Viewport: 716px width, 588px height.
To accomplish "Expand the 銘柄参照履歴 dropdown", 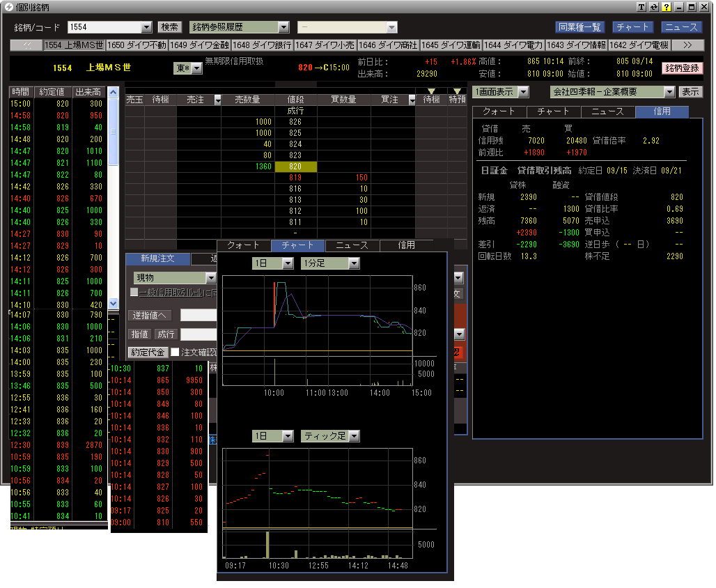I will coord(283,27).
